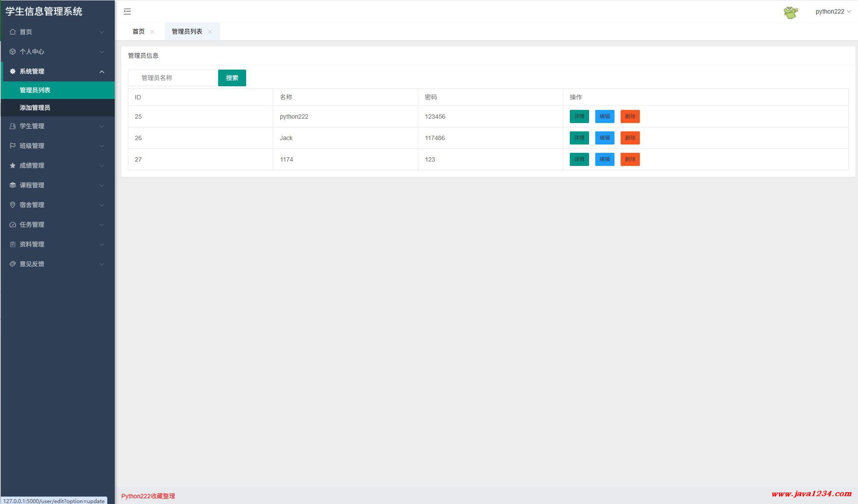
Task: Click the location pin icon for 宿舍管理
Action: [13, 205]
